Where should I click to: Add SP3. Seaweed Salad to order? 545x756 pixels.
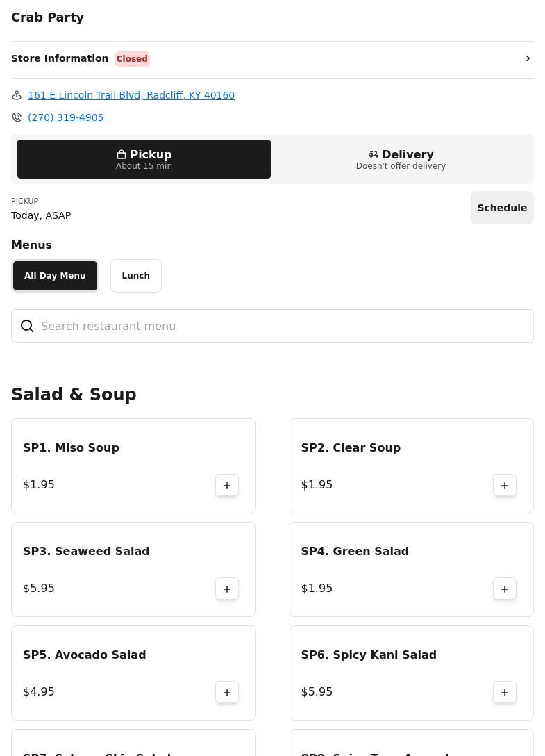227,589
